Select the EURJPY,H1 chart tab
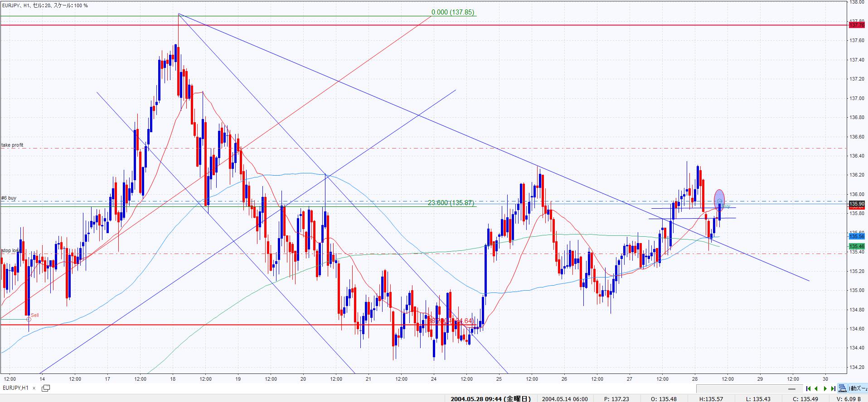This screenshot has width=868, height=402. (15, 388)
